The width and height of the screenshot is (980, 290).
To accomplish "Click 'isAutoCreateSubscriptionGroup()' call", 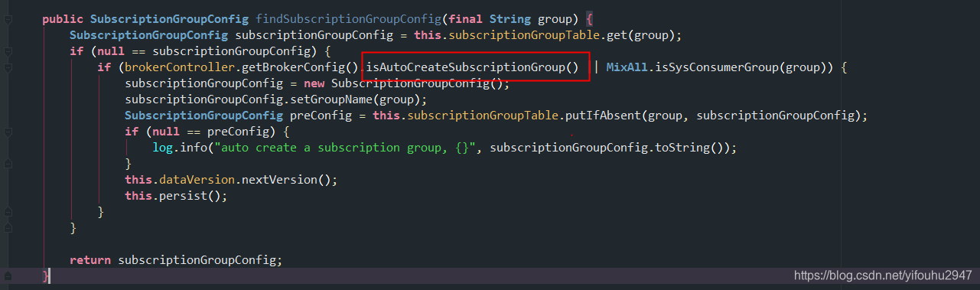I will click(x=472, y=67).
